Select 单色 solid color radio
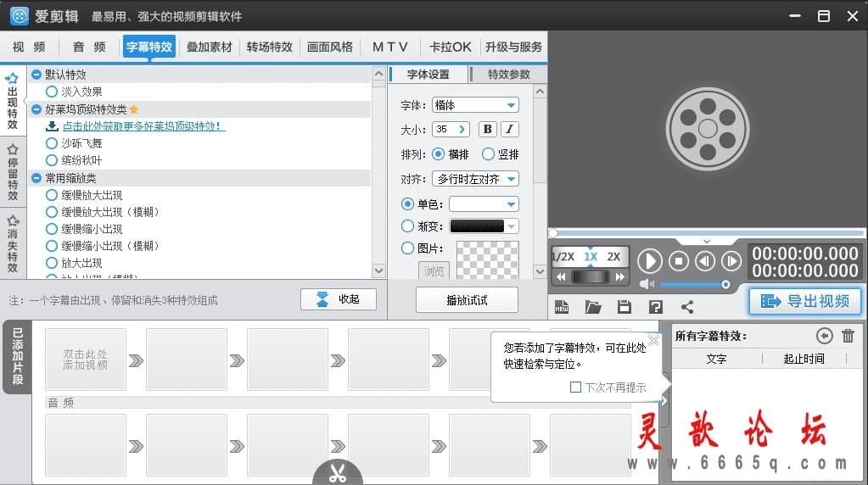This screenshot has height=485, width=868. tap(407, 204)
